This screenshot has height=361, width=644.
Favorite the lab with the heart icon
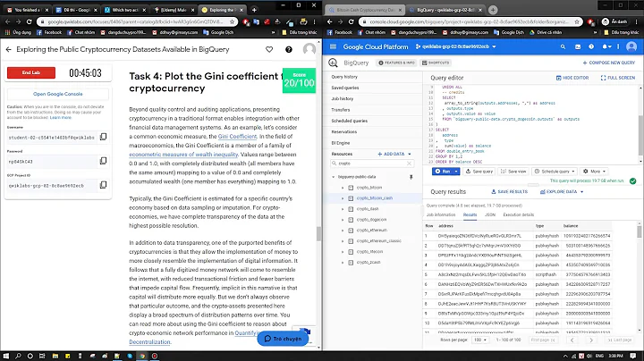[269, 49]
